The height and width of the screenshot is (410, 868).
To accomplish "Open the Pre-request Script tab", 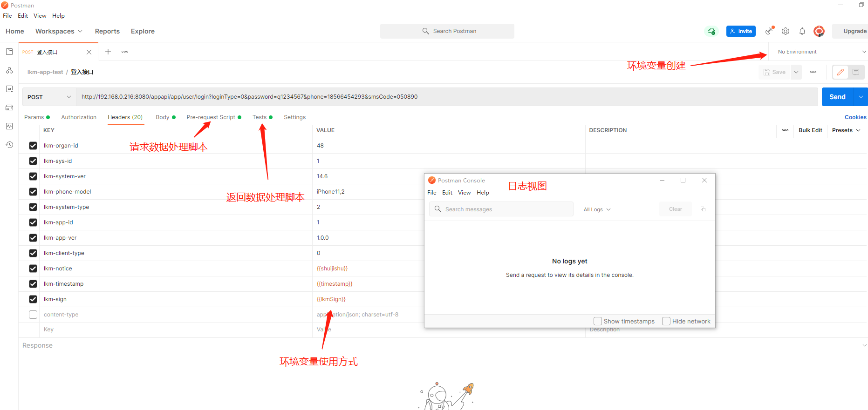I will 214,117.
